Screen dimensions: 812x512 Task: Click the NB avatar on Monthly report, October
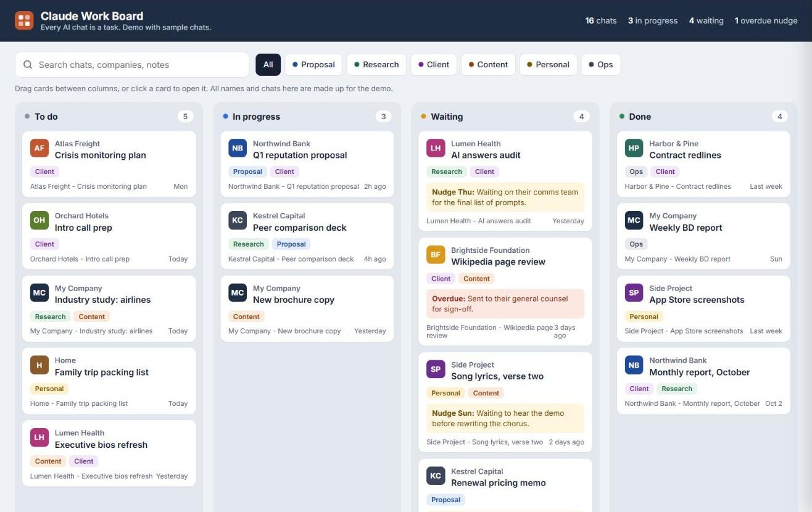click(x=634, y=365)
